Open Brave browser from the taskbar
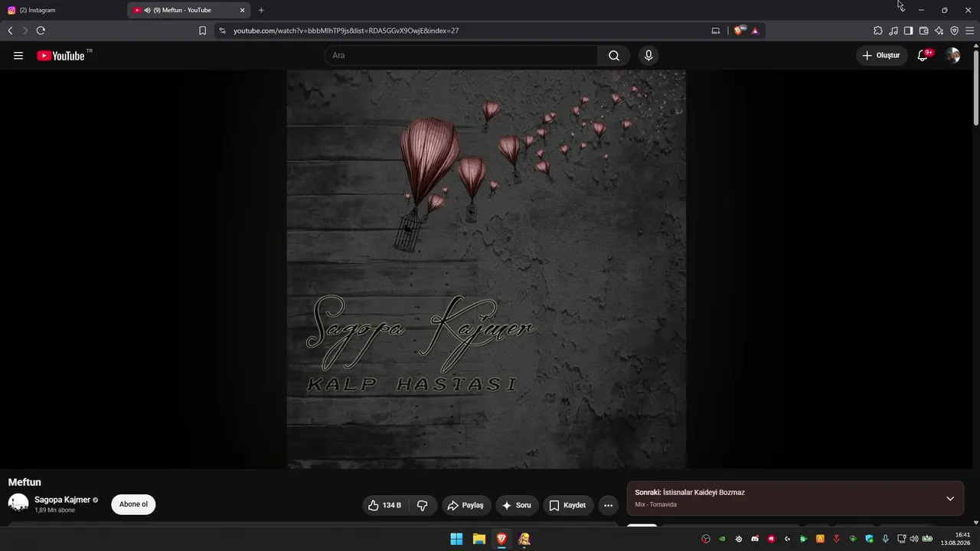 pos(501,539)
